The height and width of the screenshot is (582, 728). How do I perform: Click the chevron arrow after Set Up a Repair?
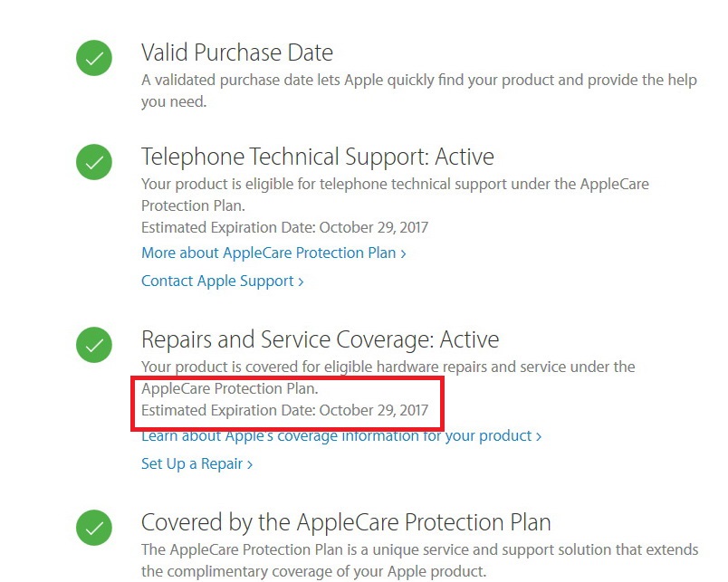[x=250, y=465]
